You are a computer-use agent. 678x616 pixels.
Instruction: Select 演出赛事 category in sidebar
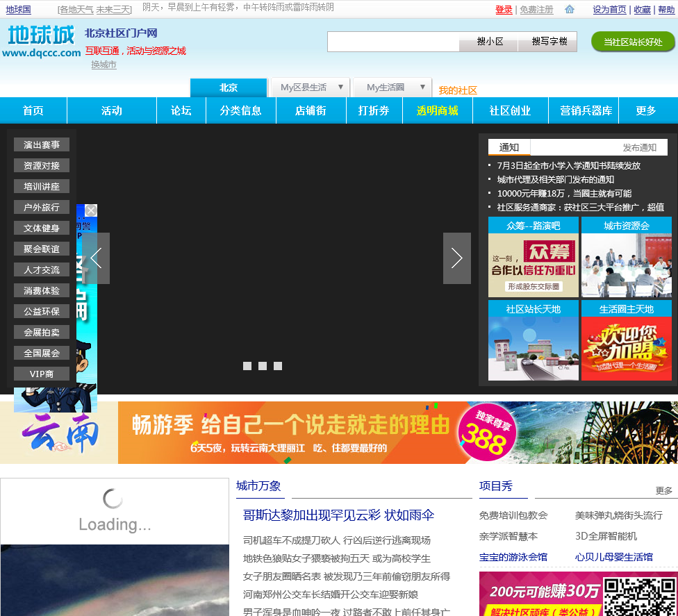(42, 145)
